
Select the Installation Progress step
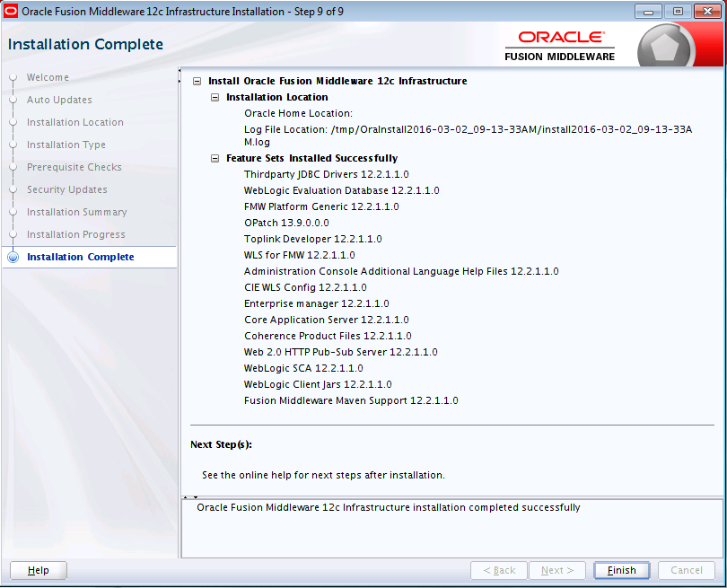point(76,234)
